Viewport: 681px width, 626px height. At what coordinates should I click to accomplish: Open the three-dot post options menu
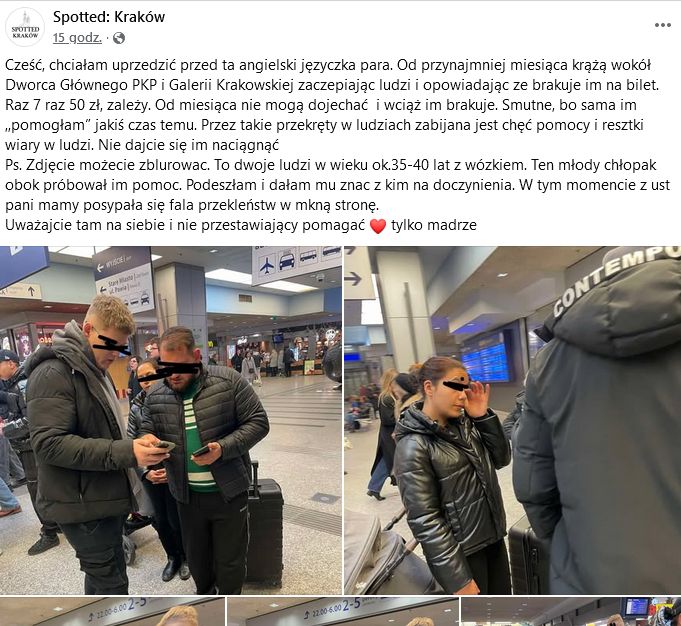(662, 25)
